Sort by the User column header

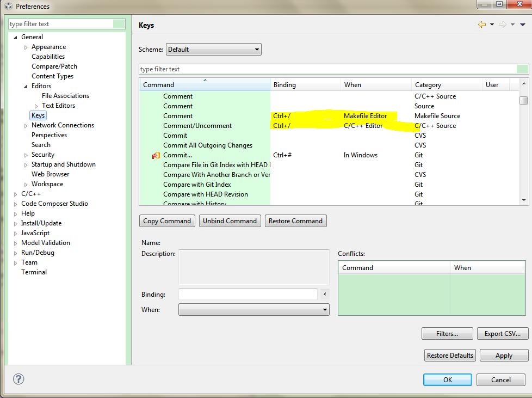click(x=496, y=84)
